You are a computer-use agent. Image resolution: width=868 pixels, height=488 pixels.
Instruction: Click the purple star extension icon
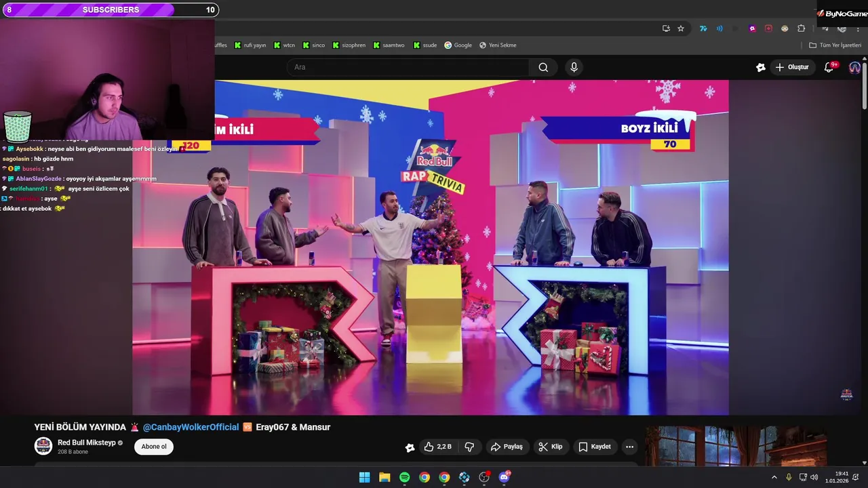(x=752, y=28)
